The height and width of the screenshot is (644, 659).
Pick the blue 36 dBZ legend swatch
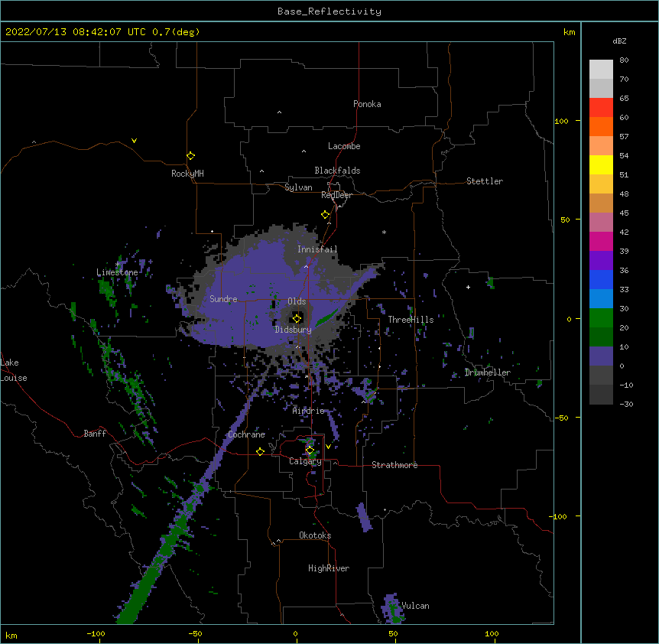coord(601,279)
